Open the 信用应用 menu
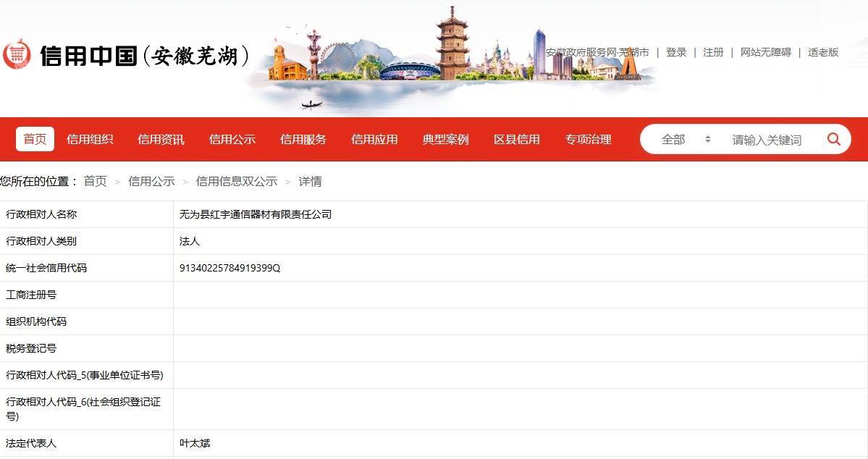This screenshot has height=459, width=868. [374, 139]
